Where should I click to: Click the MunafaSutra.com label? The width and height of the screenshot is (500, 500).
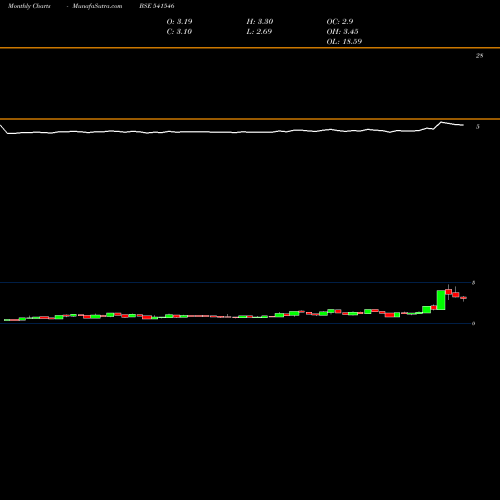point(97,6)
